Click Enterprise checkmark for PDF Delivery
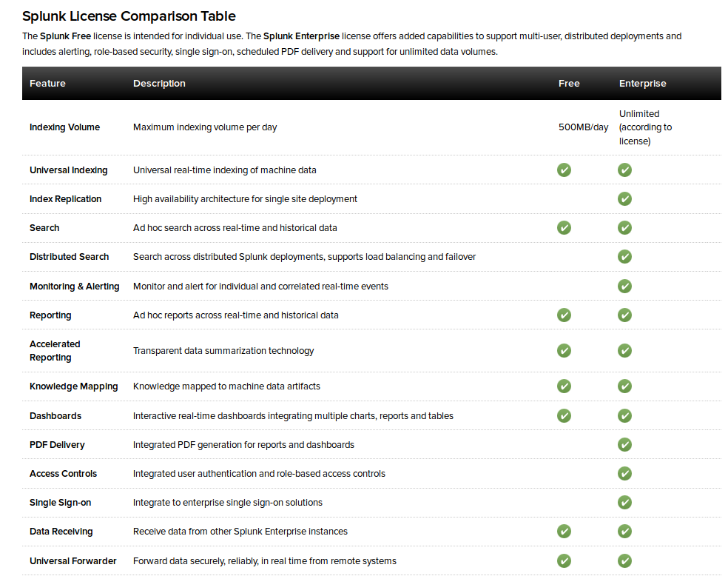The height and width of the screenshot is (576, 728). coord(624,444)
